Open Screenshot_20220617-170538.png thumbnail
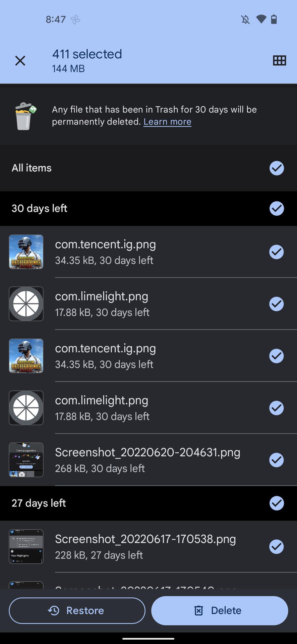The width and height of the screenshot is (297, 644). [26, 546]
